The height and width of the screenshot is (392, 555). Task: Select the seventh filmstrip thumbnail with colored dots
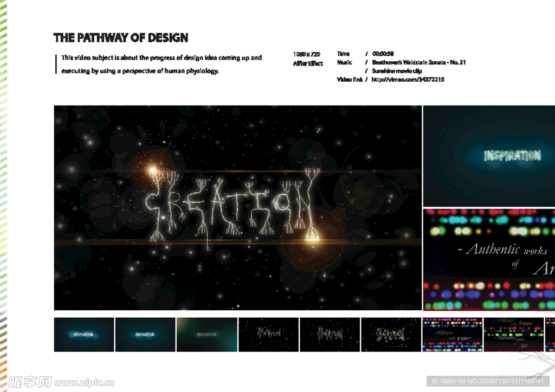point(453,335)
